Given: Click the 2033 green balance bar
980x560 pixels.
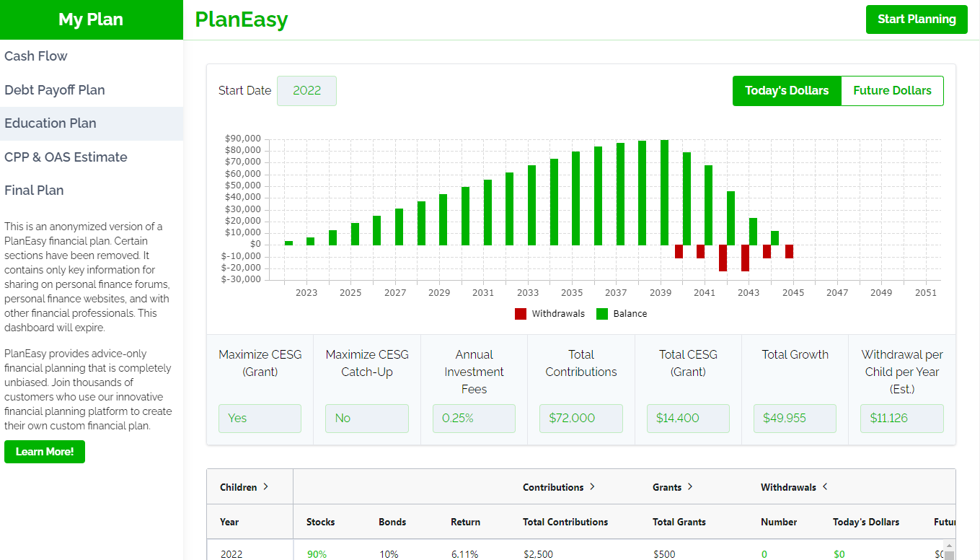Looking at the screenshot, I should click(x=531, y=205).
